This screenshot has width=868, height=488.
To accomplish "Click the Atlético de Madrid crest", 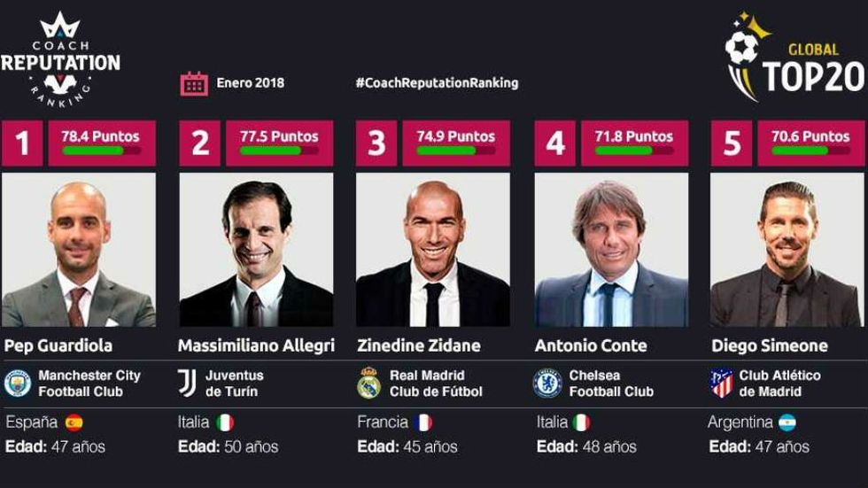I will [722, 383].
